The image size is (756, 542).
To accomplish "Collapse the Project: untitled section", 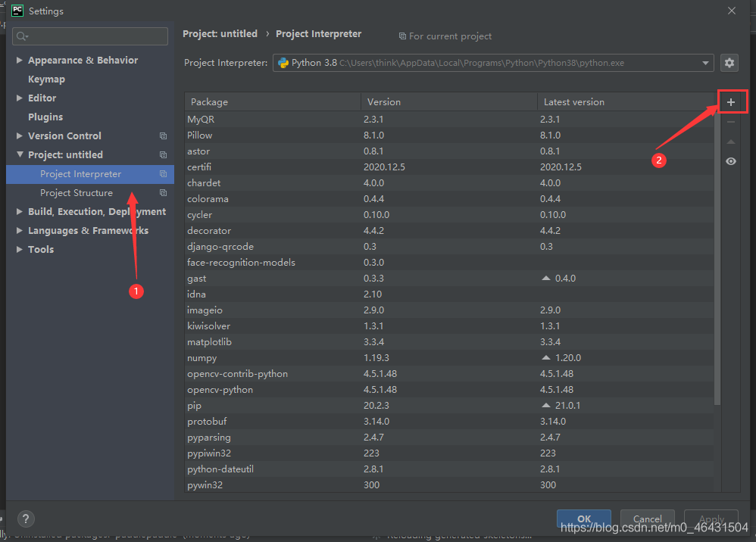I will (20, 155).
